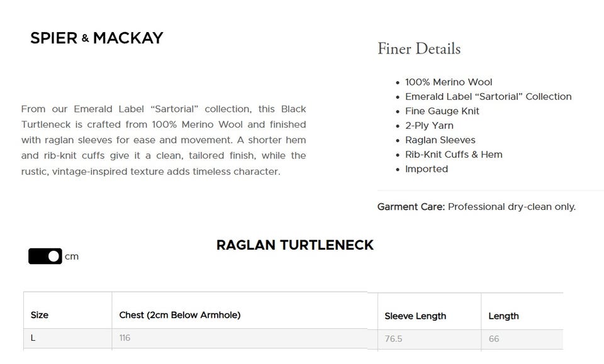604x364 pixels.
Task: Click the 76.5 sleeve length value
Action: coord(393,339)
